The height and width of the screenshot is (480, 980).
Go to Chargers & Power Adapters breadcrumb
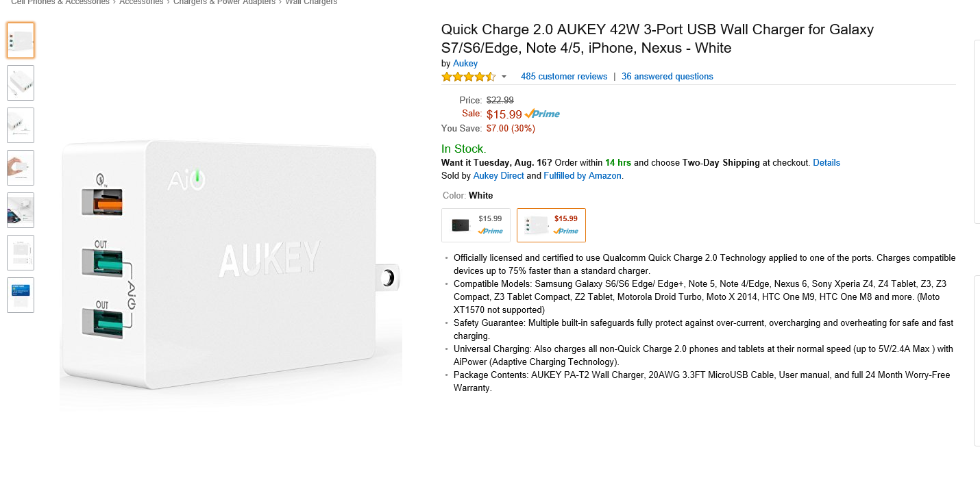pos(224,3)
